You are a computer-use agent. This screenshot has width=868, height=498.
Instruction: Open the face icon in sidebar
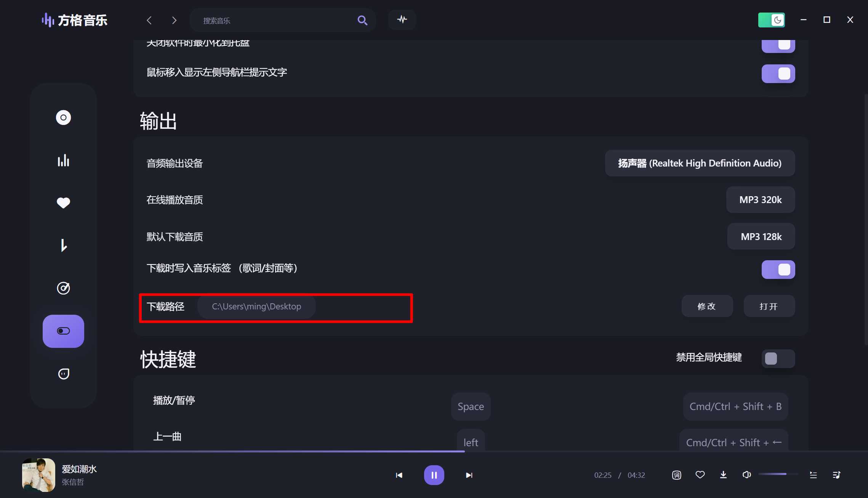(x=63, y=374)
